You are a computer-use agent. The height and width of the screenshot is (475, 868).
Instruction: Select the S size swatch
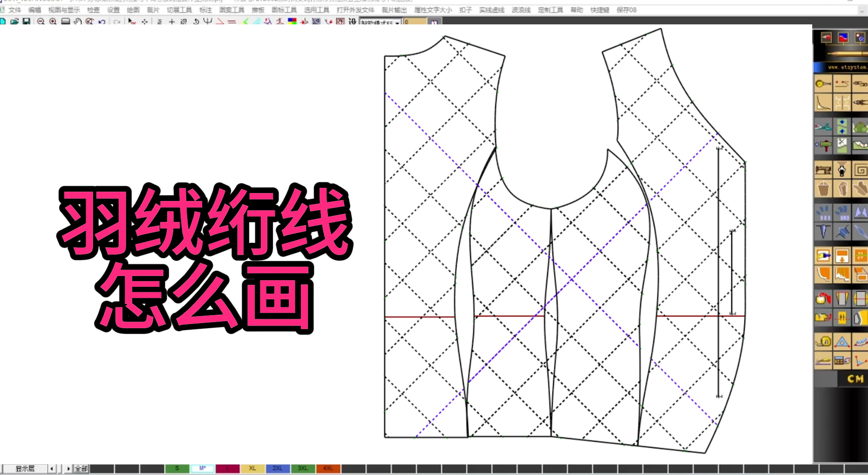tap(177, 468)
